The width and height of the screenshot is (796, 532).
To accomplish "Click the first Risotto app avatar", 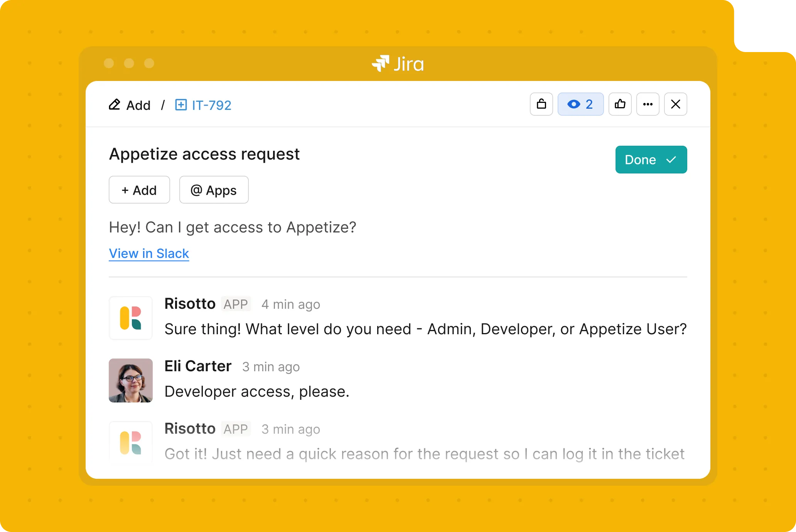I will [131, 318].
